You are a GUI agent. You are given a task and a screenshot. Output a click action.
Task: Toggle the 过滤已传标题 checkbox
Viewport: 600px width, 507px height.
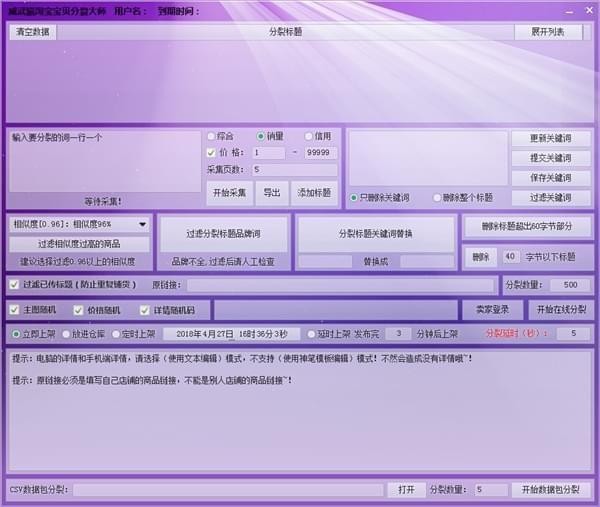click(14, 285)
